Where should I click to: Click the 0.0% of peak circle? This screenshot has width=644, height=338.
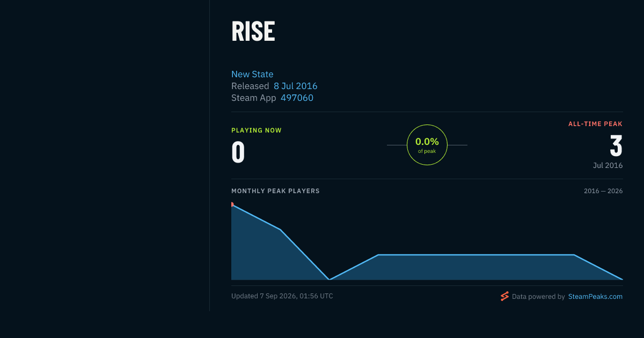(427, 145)
